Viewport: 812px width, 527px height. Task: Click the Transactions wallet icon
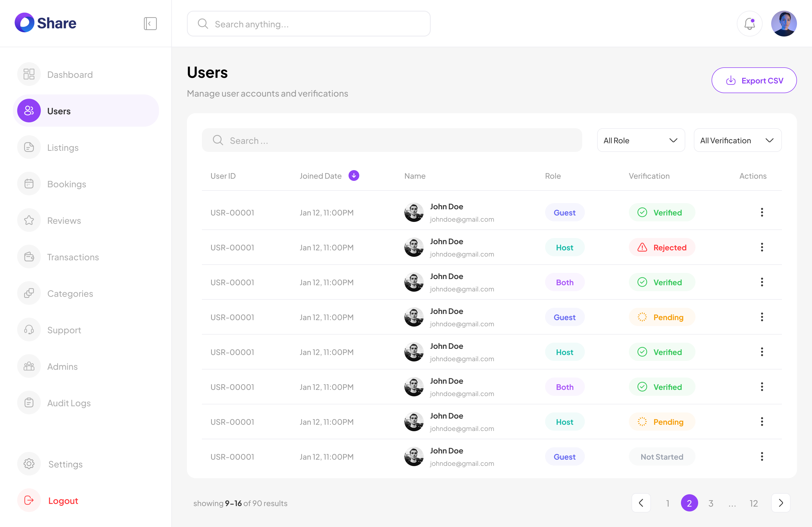(x=29, y=257)
